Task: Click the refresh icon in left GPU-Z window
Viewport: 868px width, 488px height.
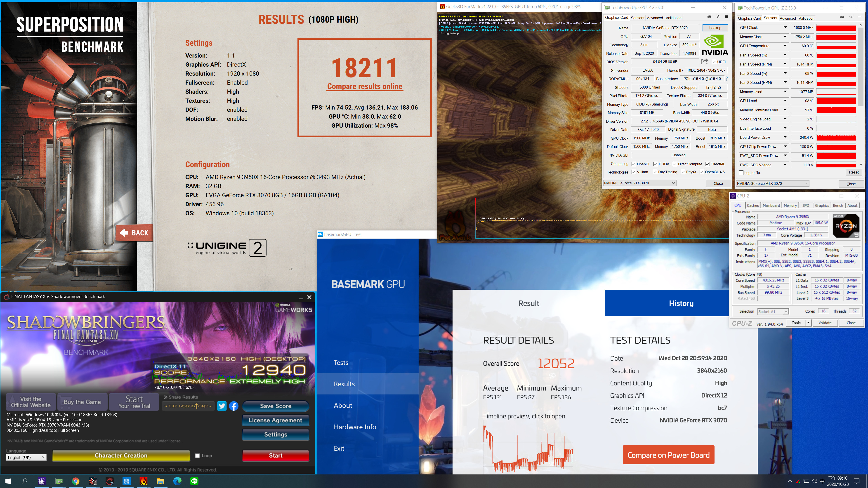Action: pos(718,17)
